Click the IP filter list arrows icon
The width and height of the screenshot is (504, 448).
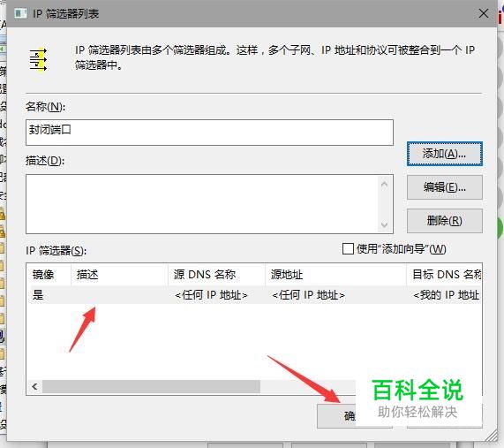[38, 60]
